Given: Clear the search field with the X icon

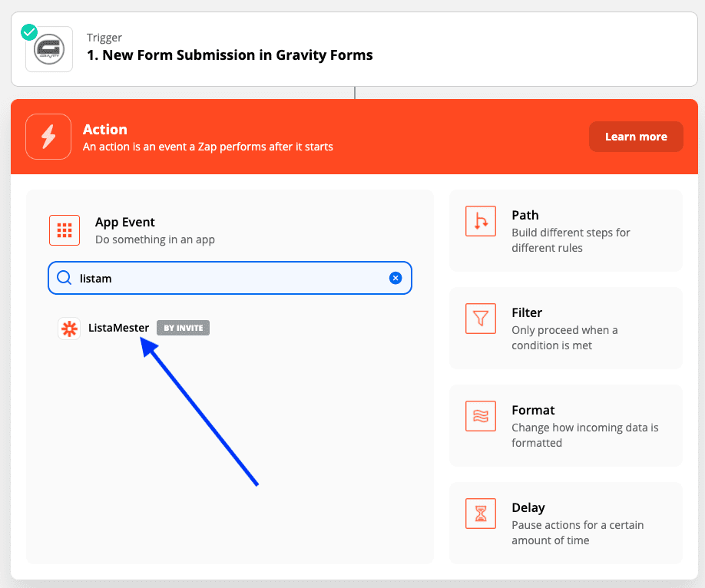Looking at the screenshot, I should (x=396, y=278).
